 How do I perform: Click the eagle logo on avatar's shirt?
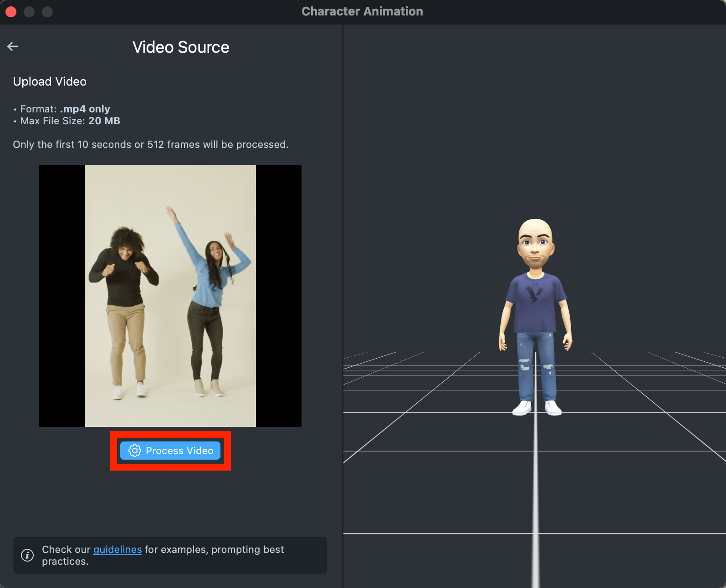(534, 294)
